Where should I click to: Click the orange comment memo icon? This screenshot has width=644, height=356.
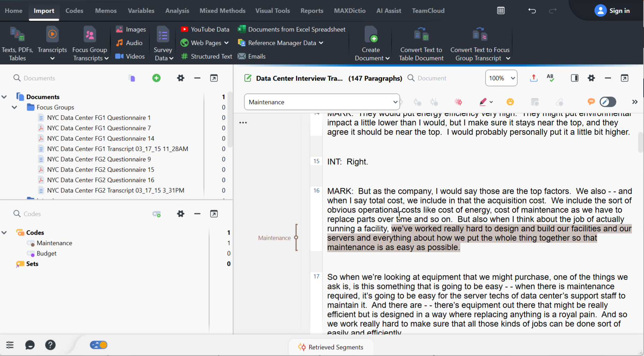[591, 101]
